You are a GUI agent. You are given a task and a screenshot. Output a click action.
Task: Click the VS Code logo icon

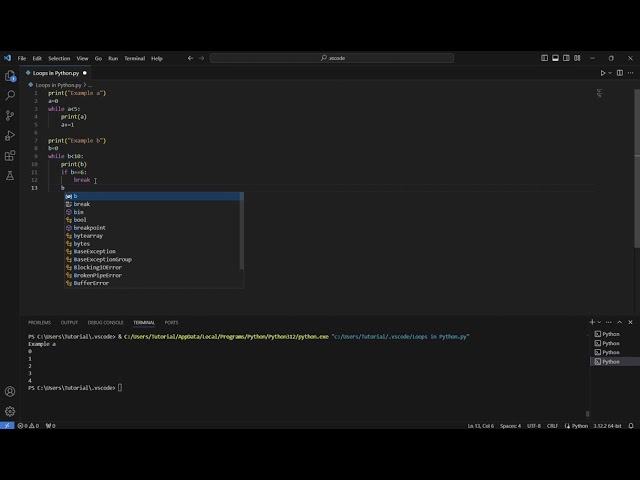point(7,58)
